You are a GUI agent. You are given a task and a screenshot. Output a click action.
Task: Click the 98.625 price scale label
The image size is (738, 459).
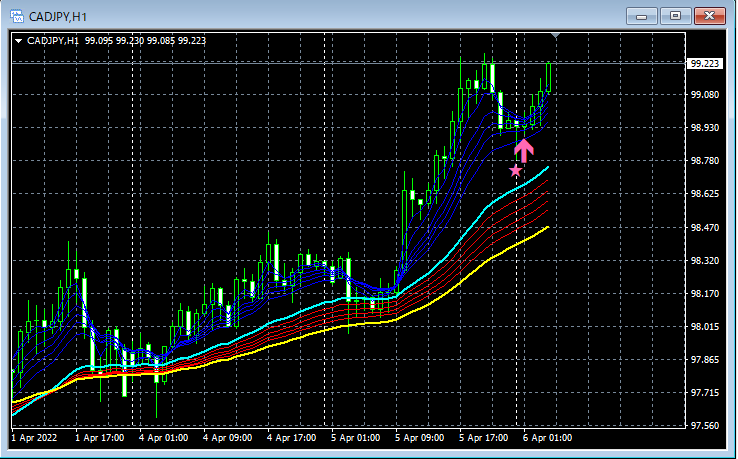(705, 193)
